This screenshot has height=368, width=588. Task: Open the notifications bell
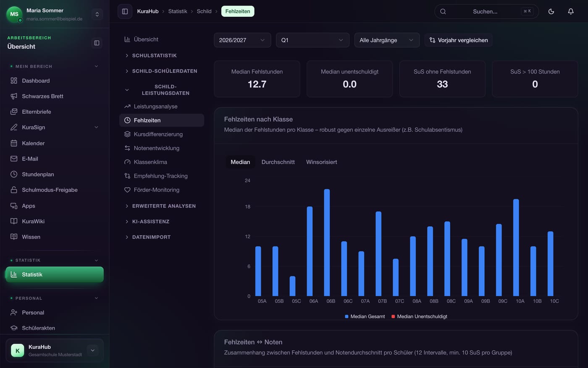point(571,11)
